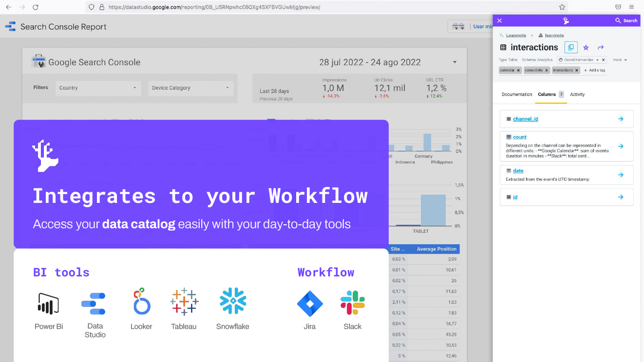Go back in the browser
The width and height of the screenshot is (644, 362).
pos(8,7)
